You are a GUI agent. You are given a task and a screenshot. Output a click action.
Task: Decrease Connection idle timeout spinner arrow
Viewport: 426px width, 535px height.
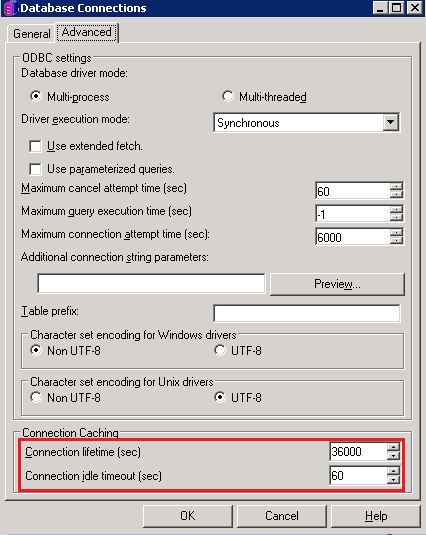(x=393, y=479)
